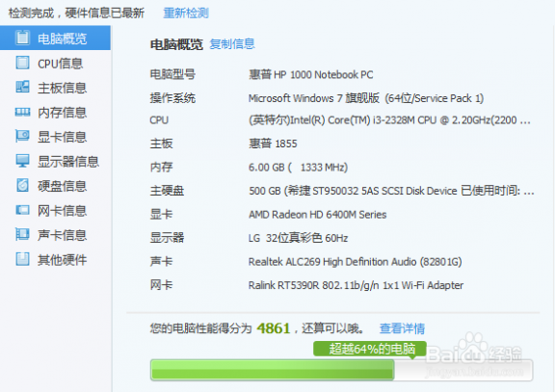The height and width of the screenshot is (392, 555).
Task: Open 查看详情 for the performance score
Action: pyautogui.click(x=402, y=328)
